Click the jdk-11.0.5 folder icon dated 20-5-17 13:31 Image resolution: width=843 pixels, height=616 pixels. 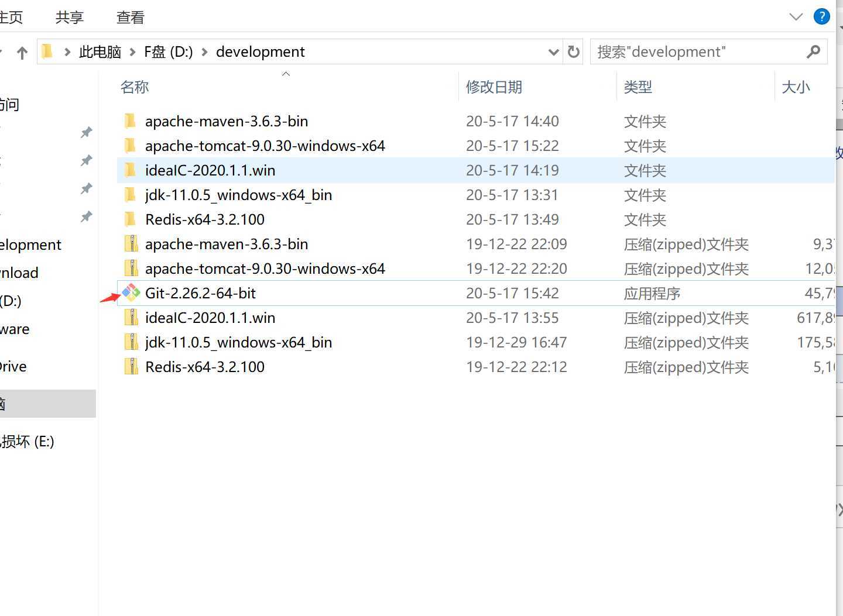131,195
